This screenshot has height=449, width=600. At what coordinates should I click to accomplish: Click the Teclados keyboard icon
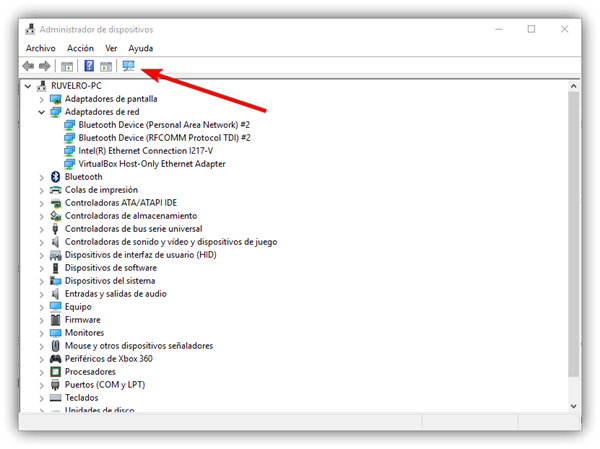pyautogui.click(x=55, y=398)
